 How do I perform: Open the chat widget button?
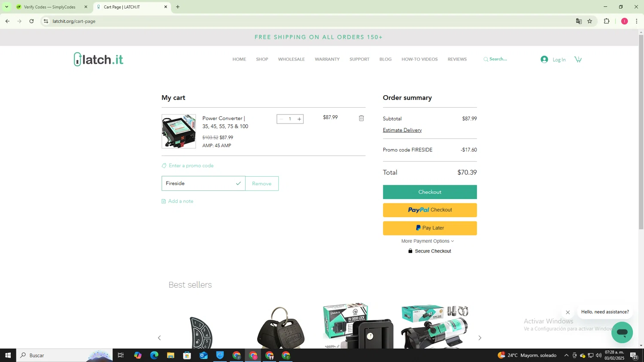coord(622,332)
